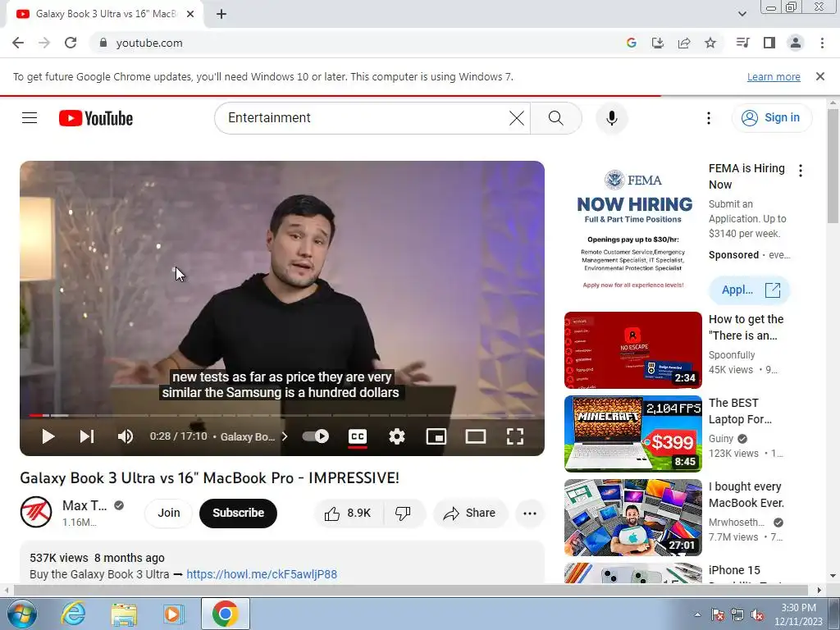Open more actions ellipsis under video
Screen dimensions: 840x630
(x=529, y=514)
